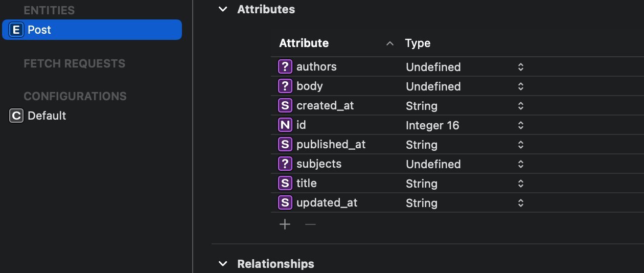Click the Post entity E icon

click(x=16, y=30)
